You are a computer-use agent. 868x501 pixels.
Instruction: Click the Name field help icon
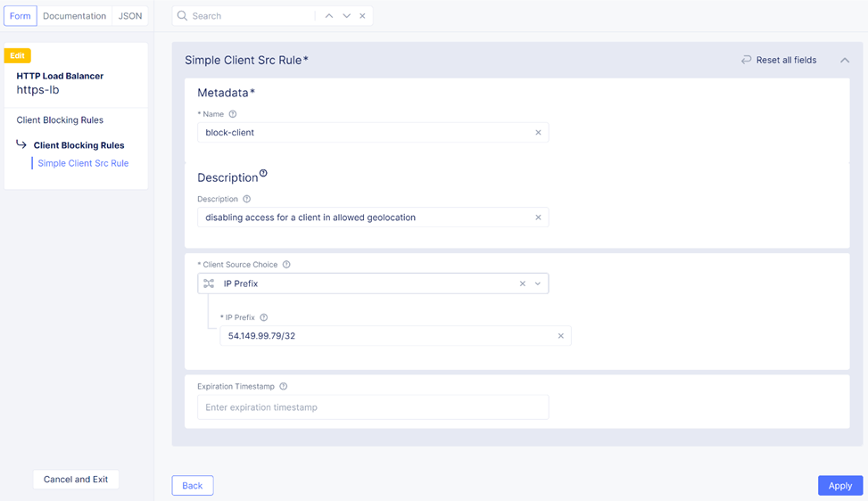pyautogui.click(x=233, y=114)
